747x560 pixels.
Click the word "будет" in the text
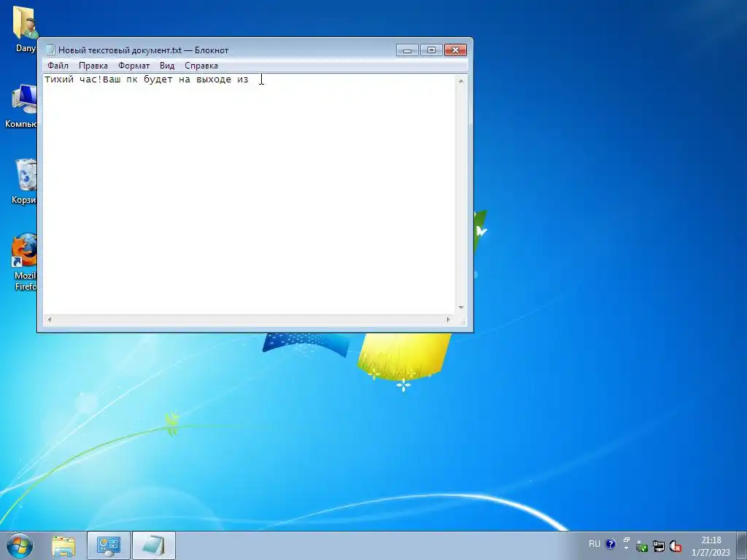158,79
